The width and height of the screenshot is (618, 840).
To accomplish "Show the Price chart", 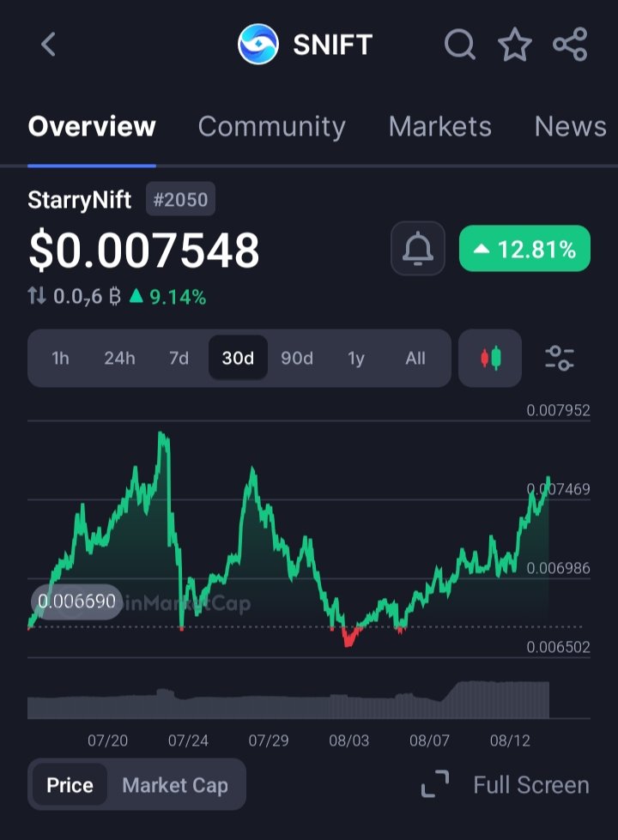I will pyautogui.click(x=70, y=785).
